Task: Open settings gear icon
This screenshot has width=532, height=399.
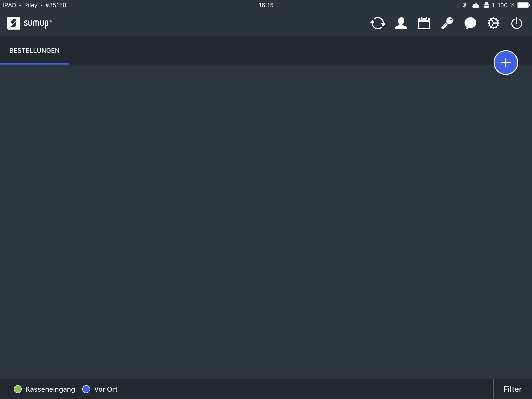Action: [493, 23]
